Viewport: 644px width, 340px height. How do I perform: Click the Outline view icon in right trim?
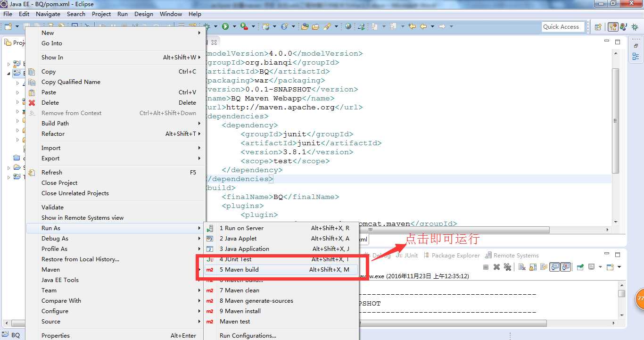[636, 57]
